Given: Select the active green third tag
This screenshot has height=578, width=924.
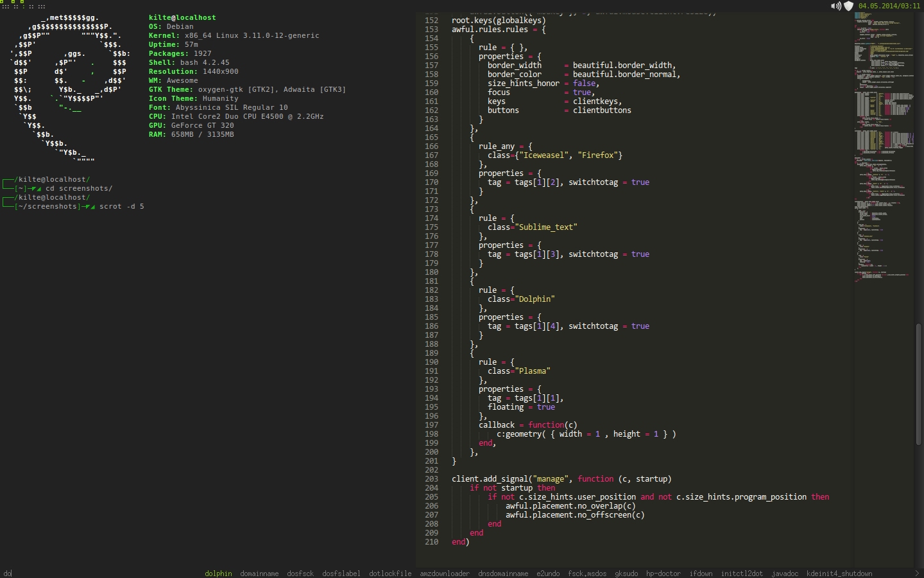Looking at the screenshot, I should (22, 6).
